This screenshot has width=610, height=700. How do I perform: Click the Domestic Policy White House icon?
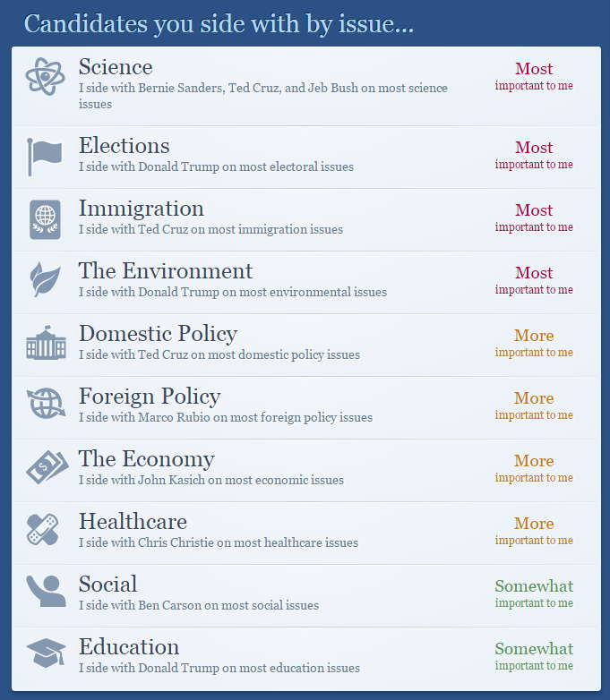46,344
